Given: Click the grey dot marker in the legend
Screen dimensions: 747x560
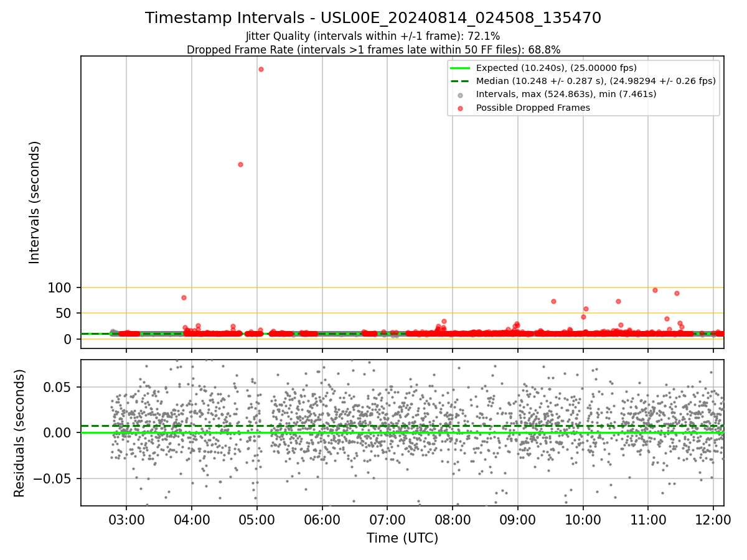Looking at the screenshot, I should [460, 95].
